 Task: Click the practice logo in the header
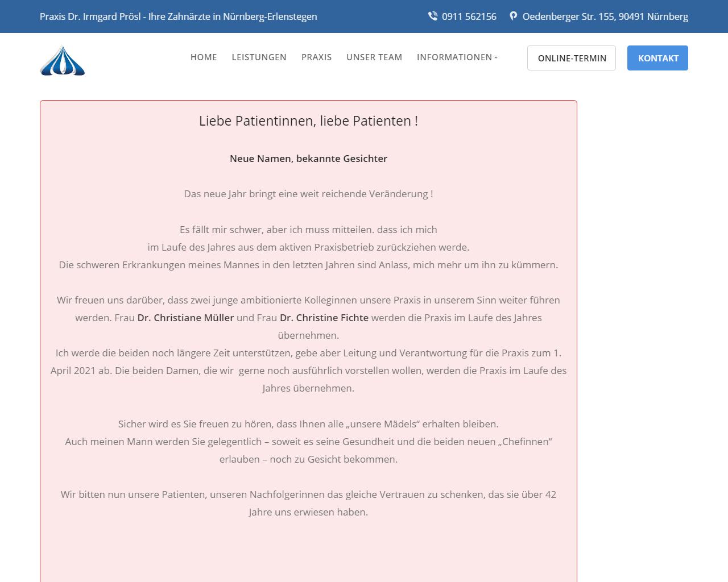point(63,60)
